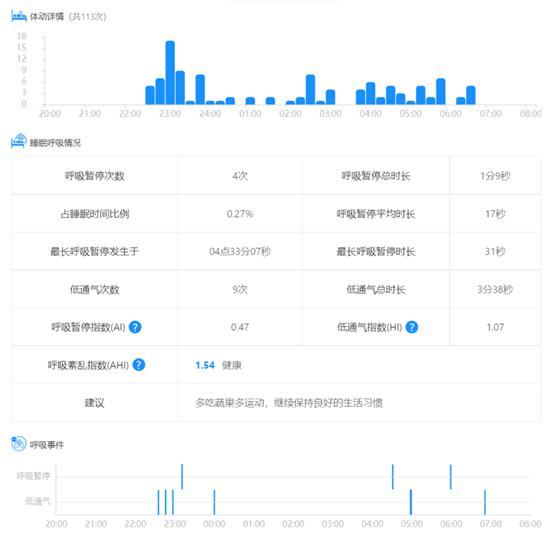Click the AHI value 1.54
The height and width of the screenshot is (542, 554).
(x=205, y=365)
